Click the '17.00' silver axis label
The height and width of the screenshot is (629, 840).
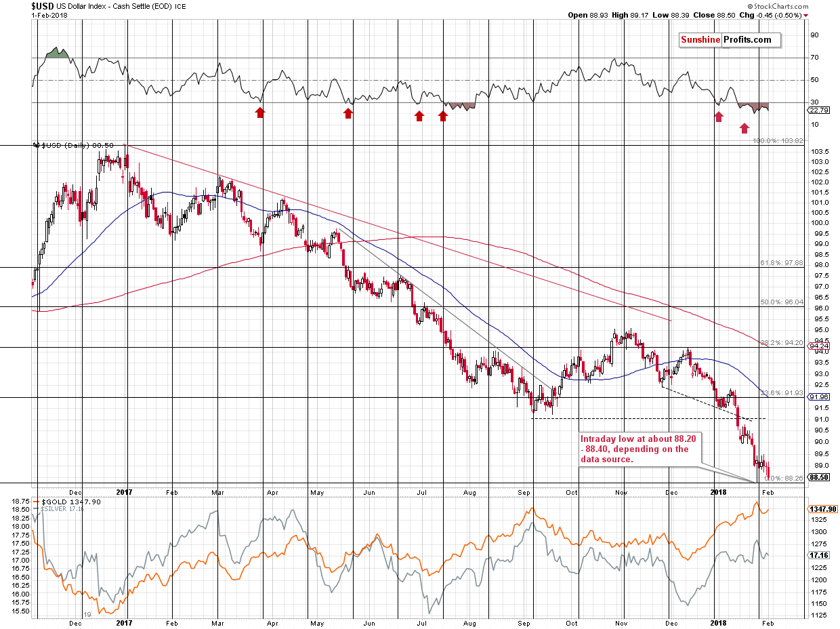(x=21, y=561)
